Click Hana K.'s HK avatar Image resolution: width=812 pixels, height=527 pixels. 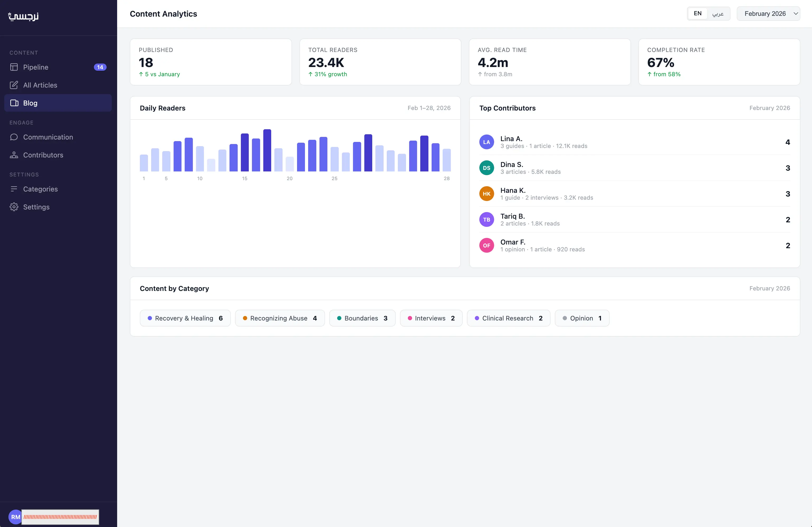point(486,194)
